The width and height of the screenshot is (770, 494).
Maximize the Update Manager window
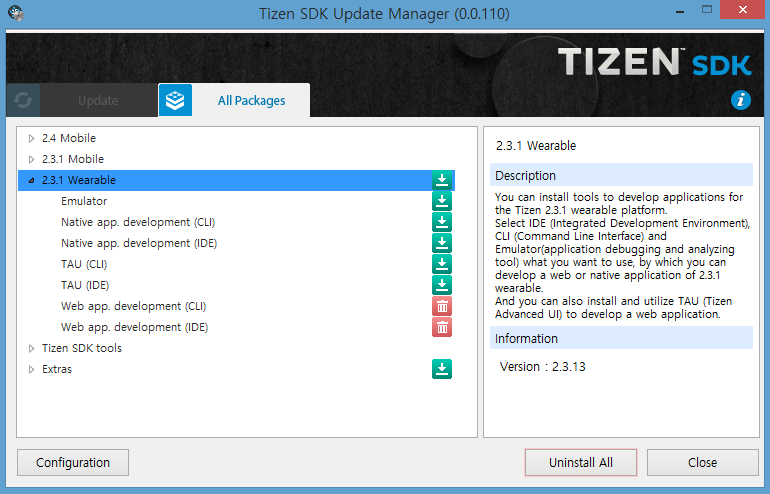coord(707,10)
